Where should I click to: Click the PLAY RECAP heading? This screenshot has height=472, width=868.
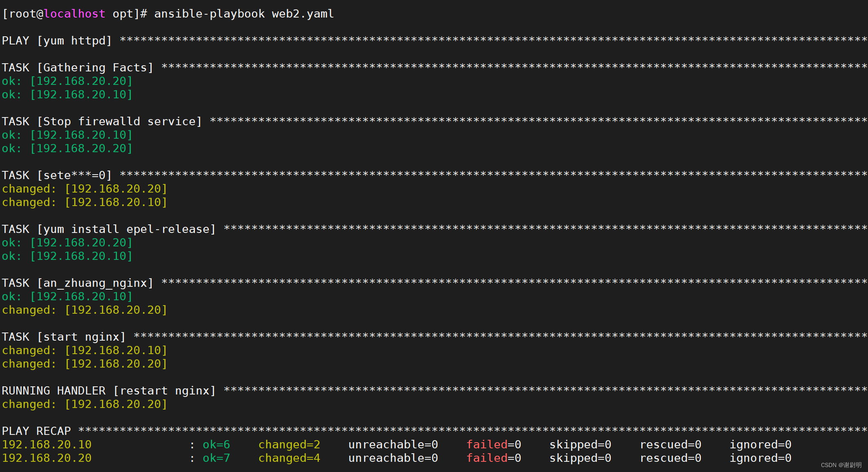click(36, 431)
